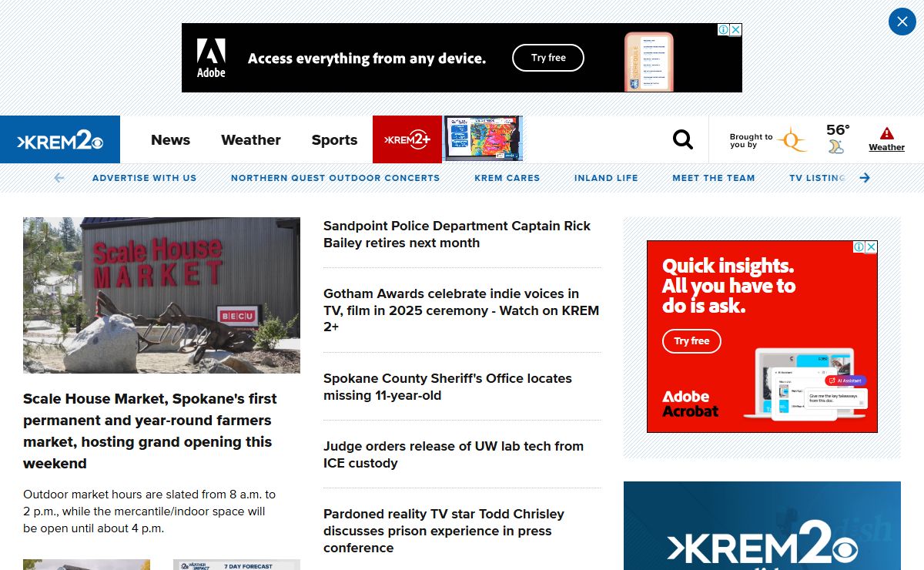Open Judge orders release of UW lab tech

pyautogui.click(x=454, y=454)
